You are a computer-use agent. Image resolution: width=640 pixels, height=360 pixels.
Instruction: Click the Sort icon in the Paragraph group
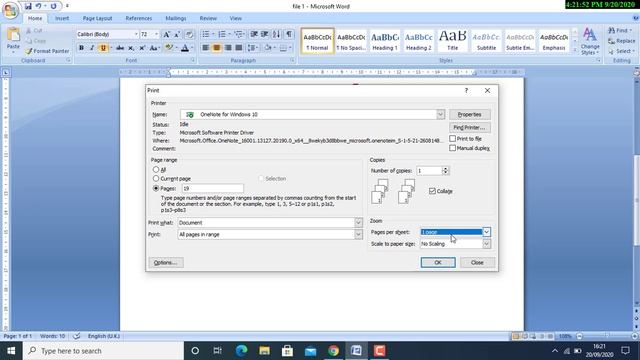click(x=276, y=34)
